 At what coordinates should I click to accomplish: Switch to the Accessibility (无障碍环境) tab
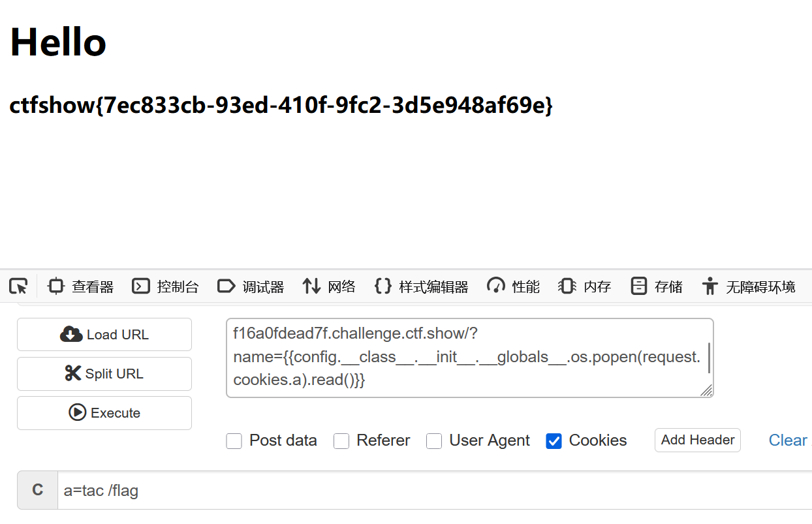749,286
